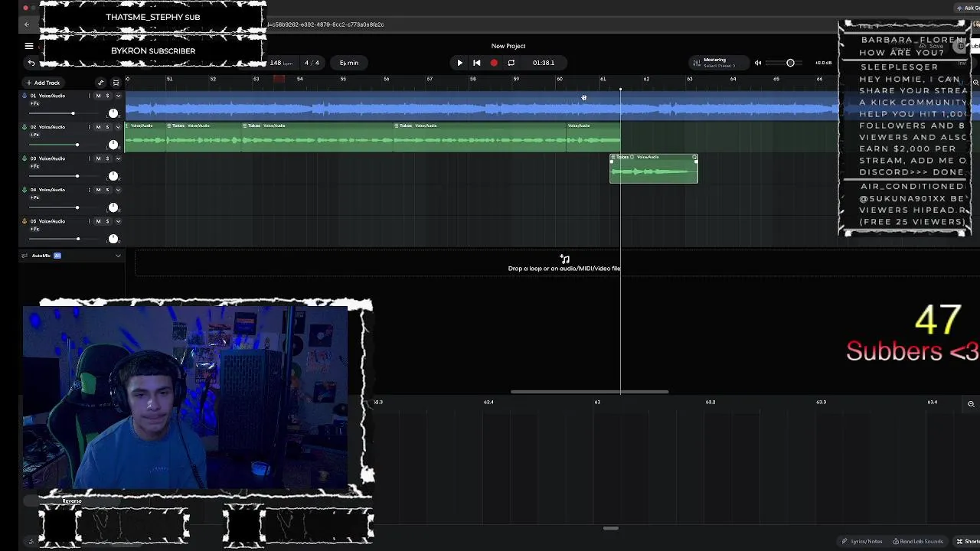
Task: Add Fx to track 04
Action: pos(34,197)
